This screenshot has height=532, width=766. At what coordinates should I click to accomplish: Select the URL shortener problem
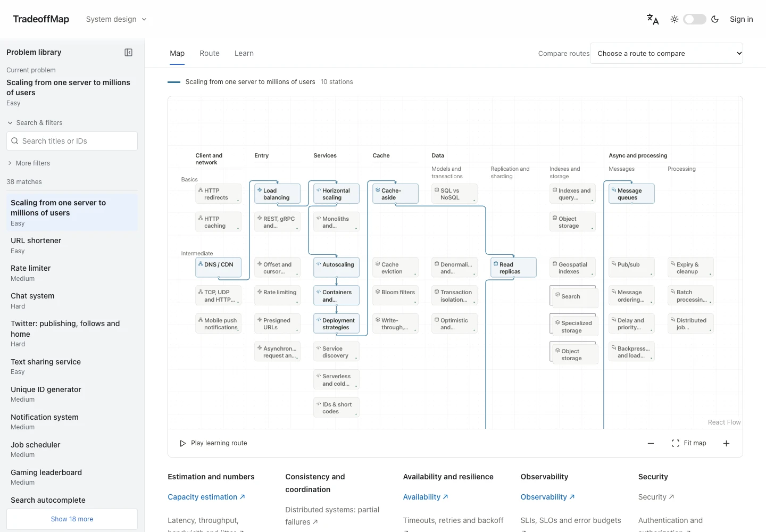tap(72, 245)
